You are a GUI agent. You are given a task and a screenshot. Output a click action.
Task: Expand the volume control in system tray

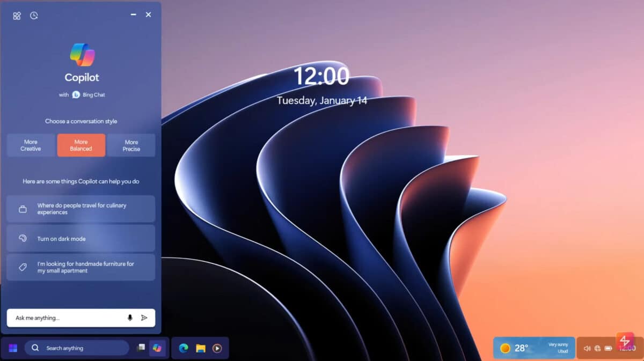pos(587,348)
